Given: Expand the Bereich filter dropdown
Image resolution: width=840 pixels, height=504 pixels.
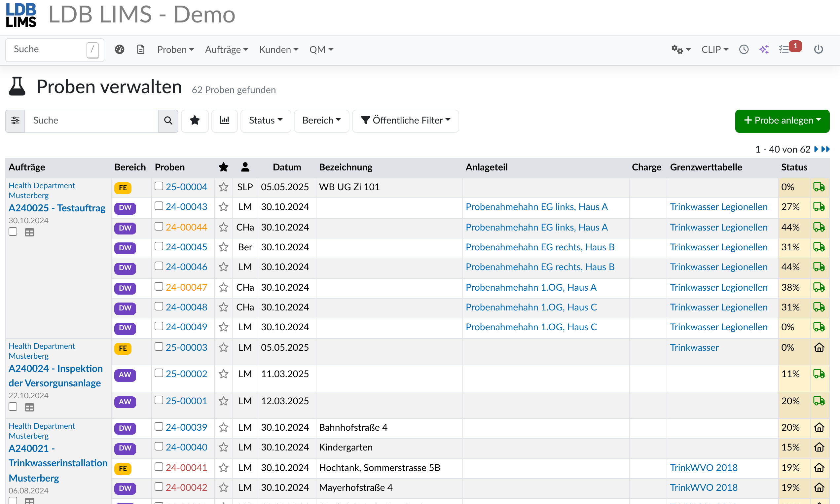Looking at the screenshot, I should pos(321,121).
